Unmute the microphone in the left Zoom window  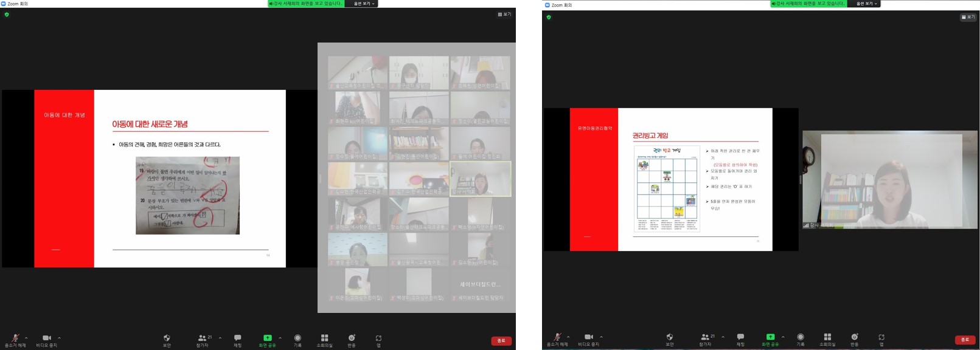click(x=15, y=338)
